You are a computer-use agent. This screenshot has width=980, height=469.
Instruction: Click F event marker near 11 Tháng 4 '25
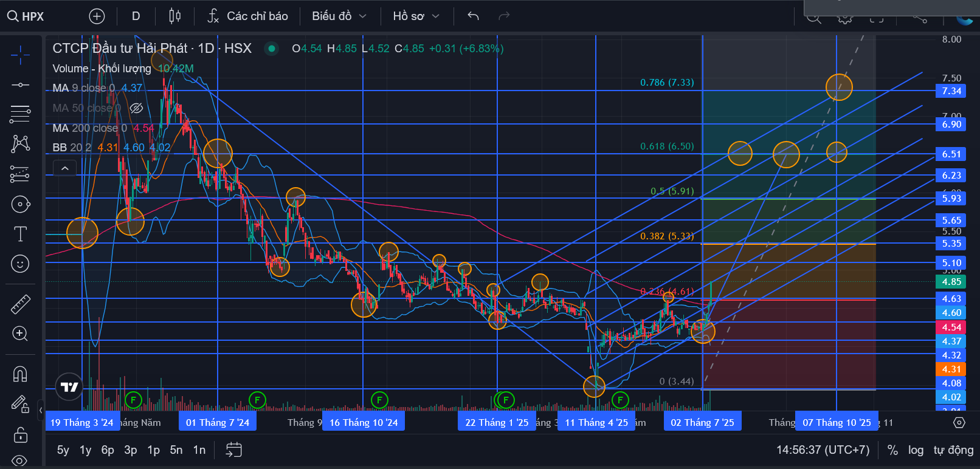(620, 400)
